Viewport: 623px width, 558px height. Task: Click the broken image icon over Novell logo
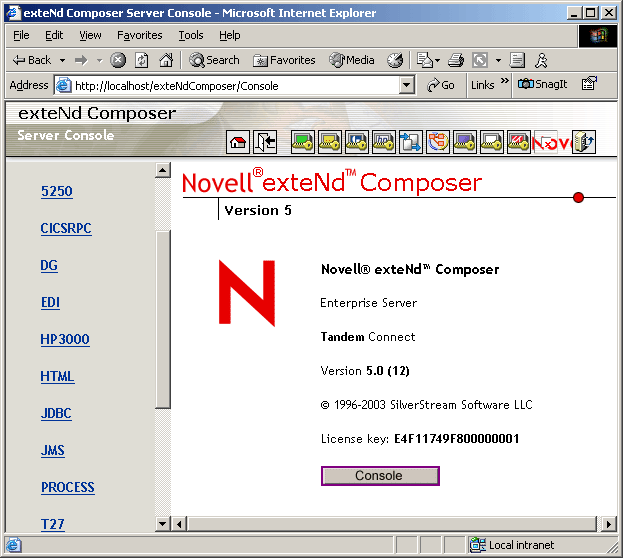[546, 142]
